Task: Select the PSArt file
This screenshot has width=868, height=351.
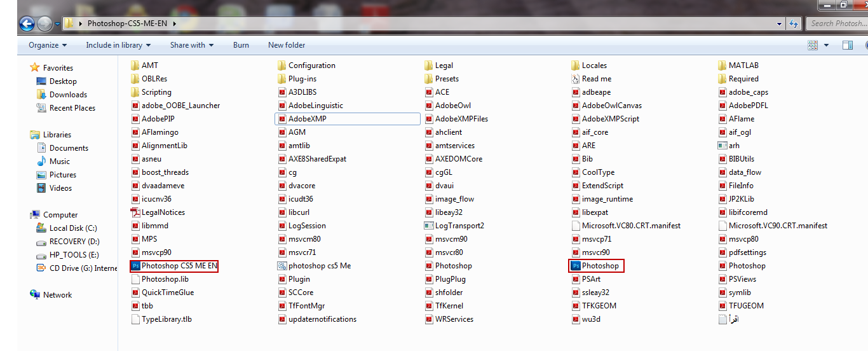Action: pyautogui.click(x=585, y=279)
